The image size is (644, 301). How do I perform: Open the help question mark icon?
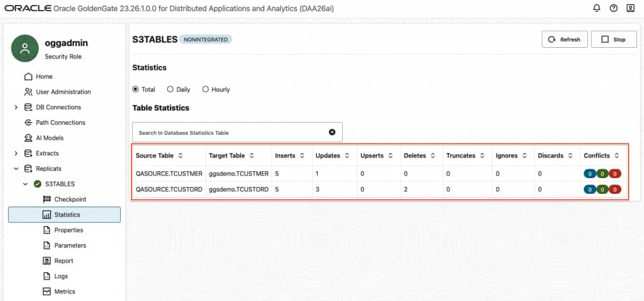pos(613,8)
